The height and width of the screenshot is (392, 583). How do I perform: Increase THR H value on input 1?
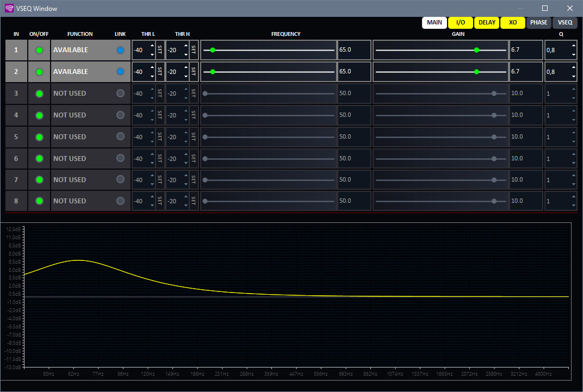tap(186, 46)
